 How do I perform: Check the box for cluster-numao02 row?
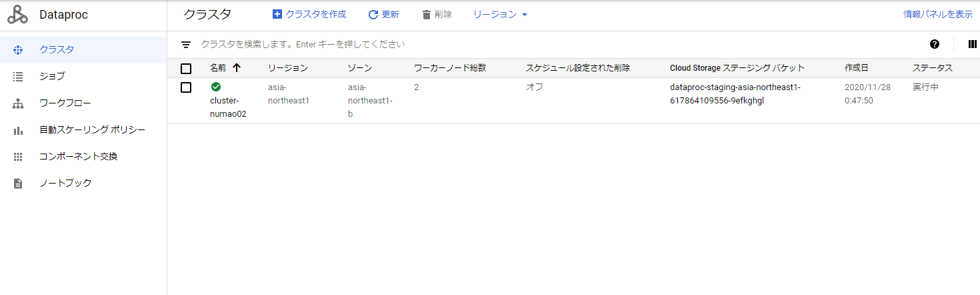(186, 87)
